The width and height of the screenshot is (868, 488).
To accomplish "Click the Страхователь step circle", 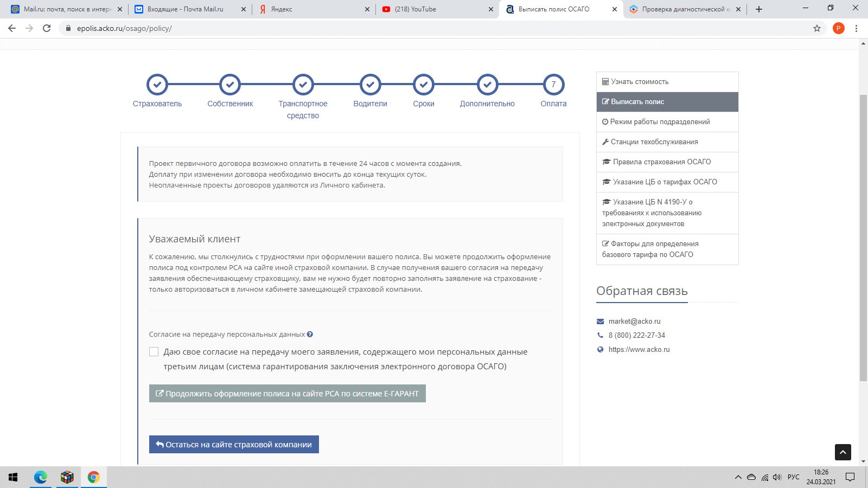I will [x=157, y=85].
